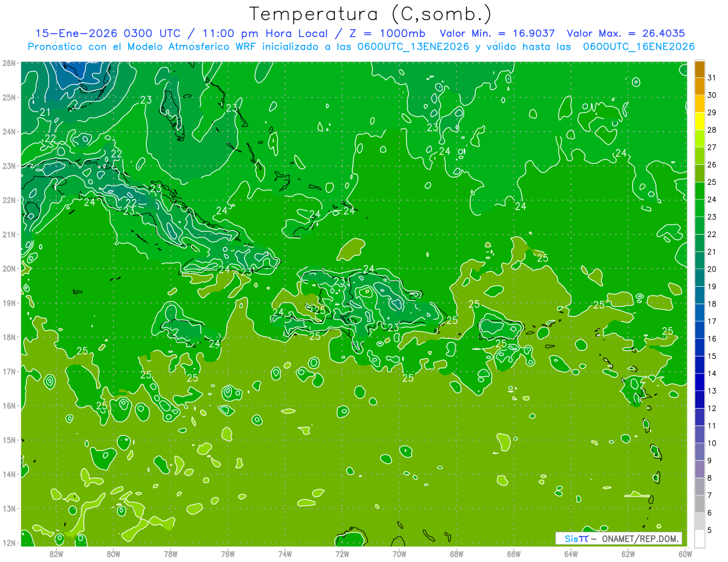Click initialization time "0600UTC_13ENE2026"
This screenshot has height=562, width=728.
click(x=413, y=47)
